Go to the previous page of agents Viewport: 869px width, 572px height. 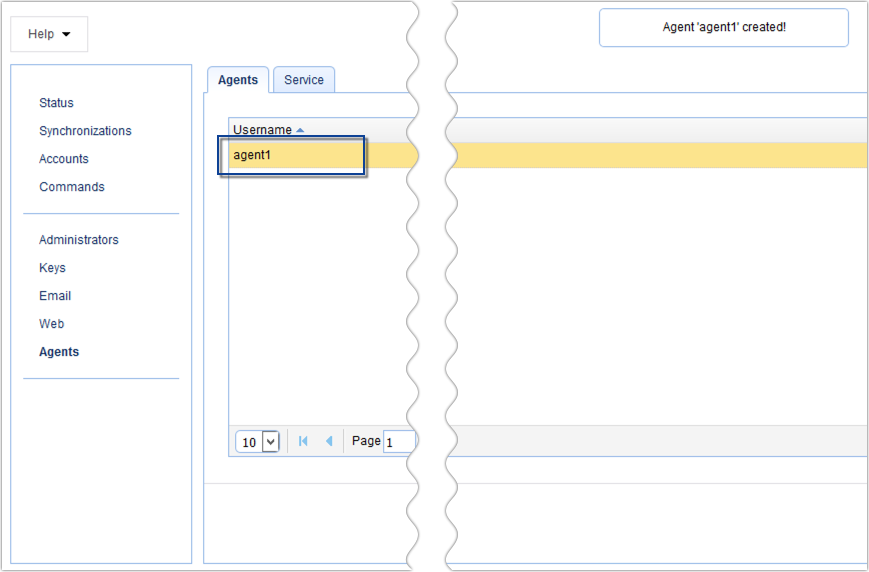[329, 441]
